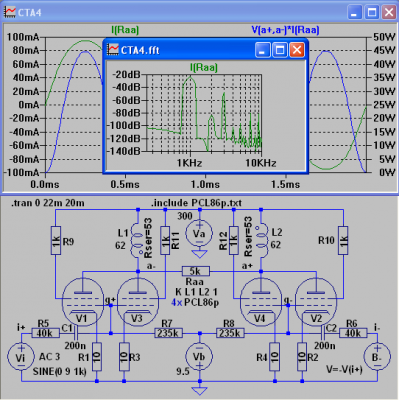
Task: Close the CTA4 waveform window
Action: [x=388, y=13]
